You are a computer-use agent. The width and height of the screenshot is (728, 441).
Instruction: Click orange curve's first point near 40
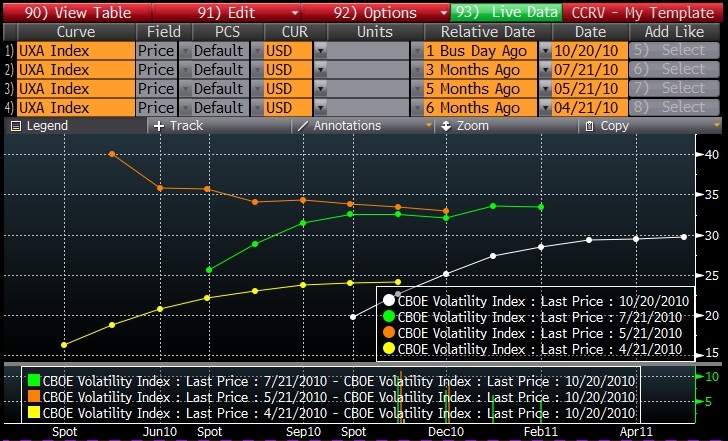(x=112, y=154)
